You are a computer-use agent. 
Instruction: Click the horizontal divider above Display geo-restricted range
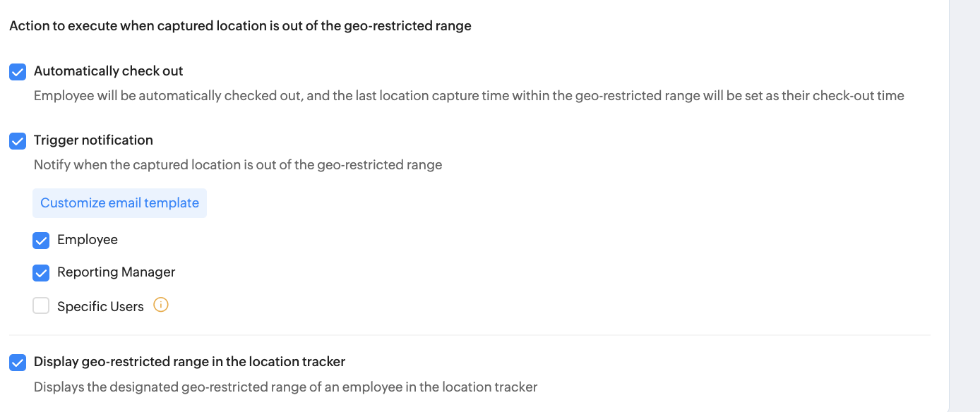pyautogui.click(x=469, y=335)
